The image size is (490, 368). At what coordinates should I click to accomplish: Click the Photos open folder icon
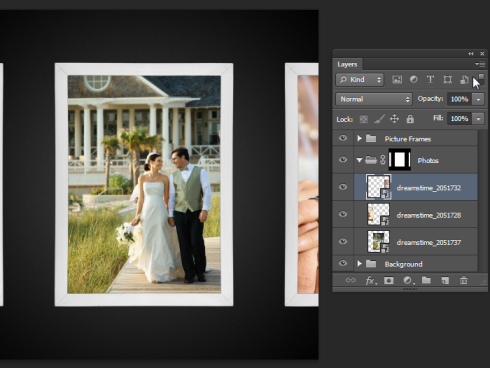point(371,160)
